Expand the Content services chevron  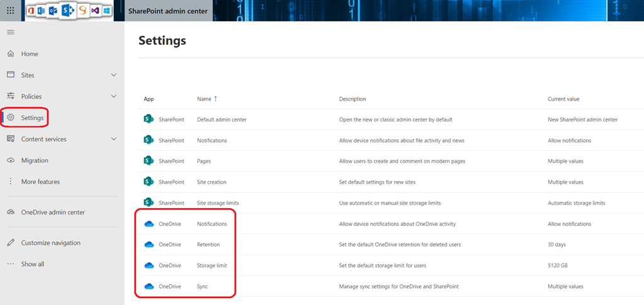114,139
